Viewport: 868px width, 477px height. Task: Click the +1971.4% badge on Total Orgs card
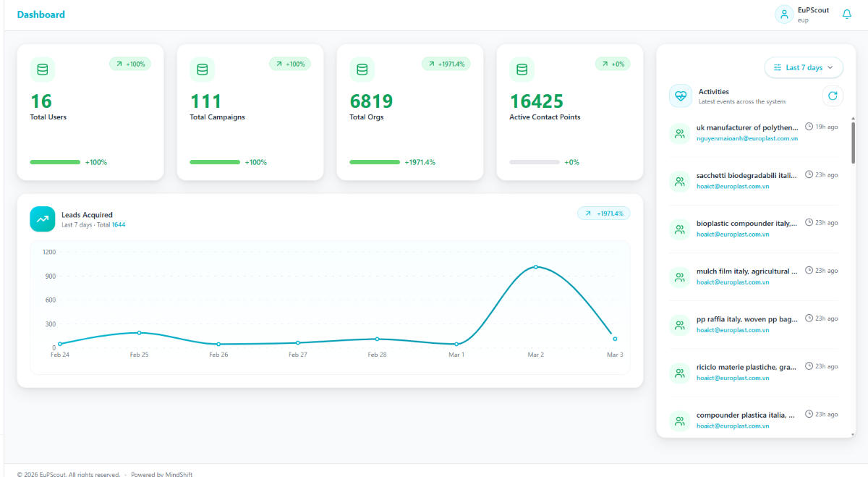pos(446,64)
